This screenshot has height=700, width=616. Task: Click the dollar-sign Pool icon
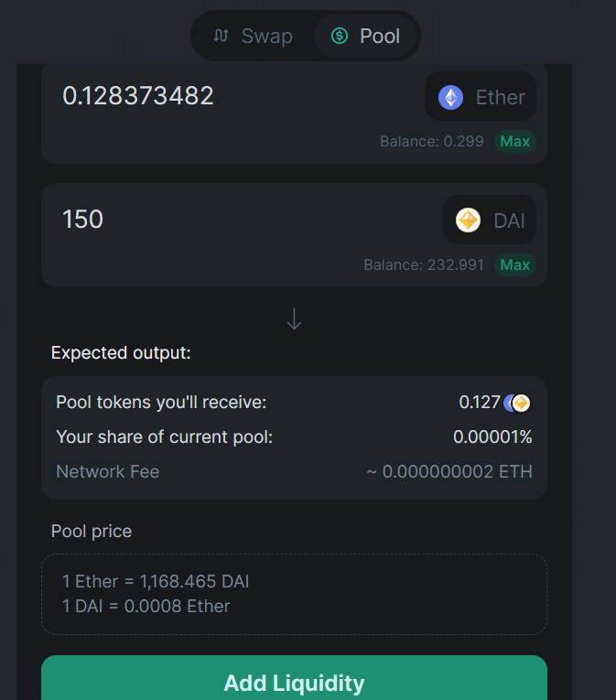[340, 36]
